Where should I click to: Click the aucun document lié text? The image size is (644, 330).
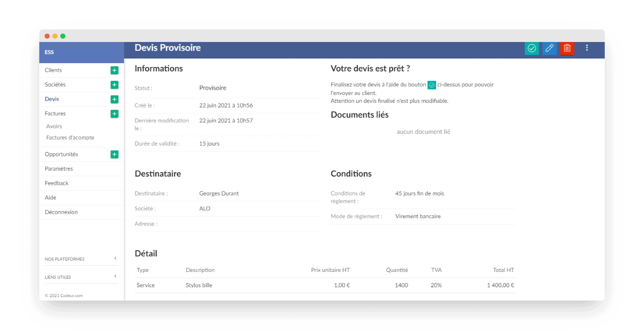click(x=423, y=132)
